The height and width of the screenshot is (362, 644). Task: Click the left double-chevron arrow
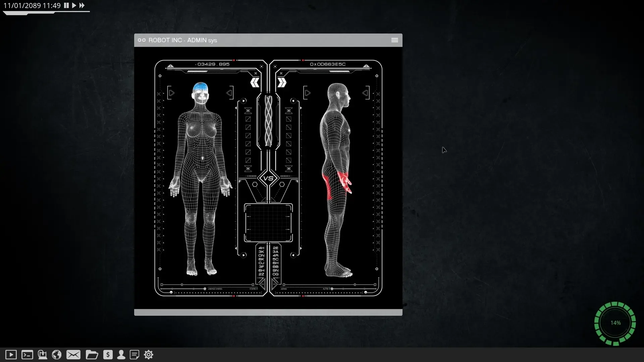[x=255, y=82]
